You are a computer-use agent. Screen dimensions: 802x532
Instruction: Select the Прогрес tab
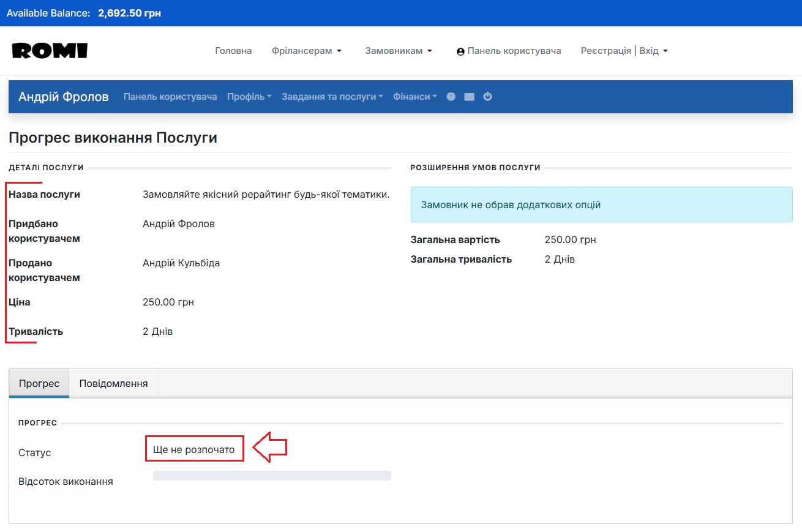point(39,383)
